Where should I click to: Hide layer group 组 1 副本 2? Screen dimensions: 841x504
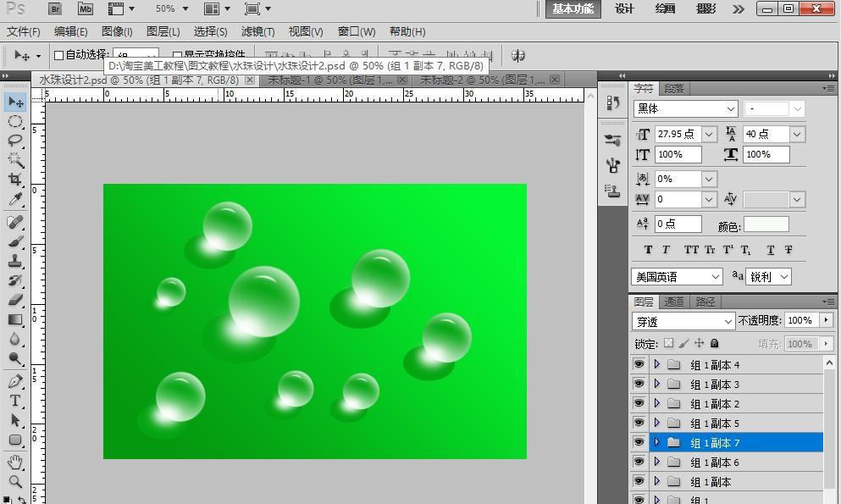[639, 403]
